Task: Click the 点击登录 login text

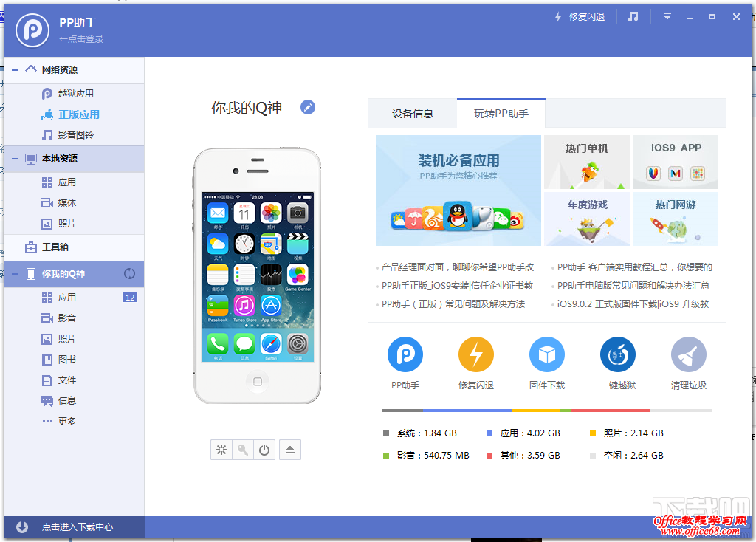Action: click(81, 39)
